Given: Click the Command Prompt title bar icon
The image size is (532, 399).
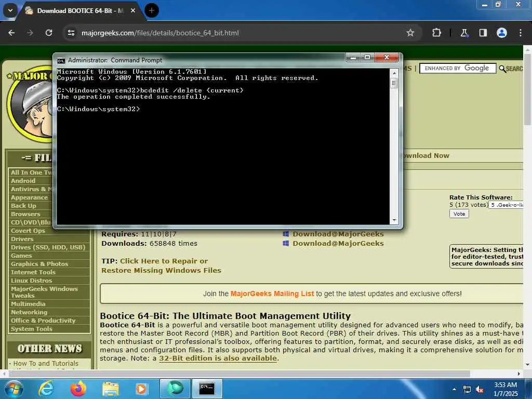Looking at the screenshot, I should click(x=61, y=60).
